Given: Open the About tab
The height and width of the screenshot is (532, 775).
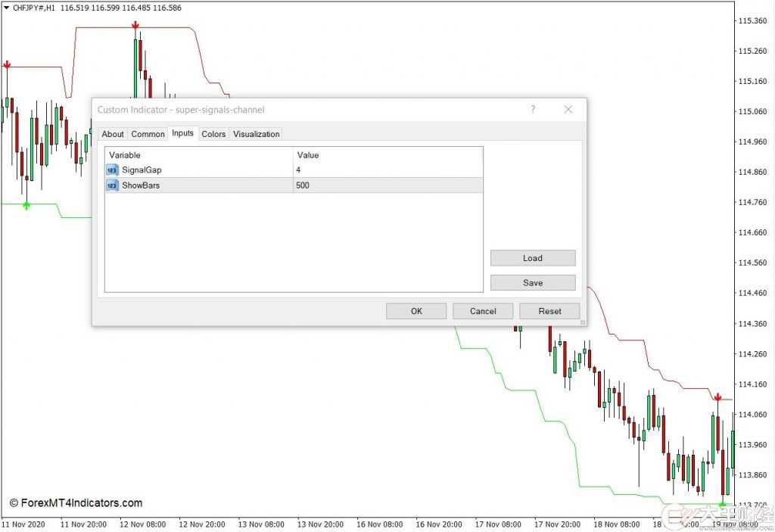Looking at the screenshot, I should pos(113,134).
